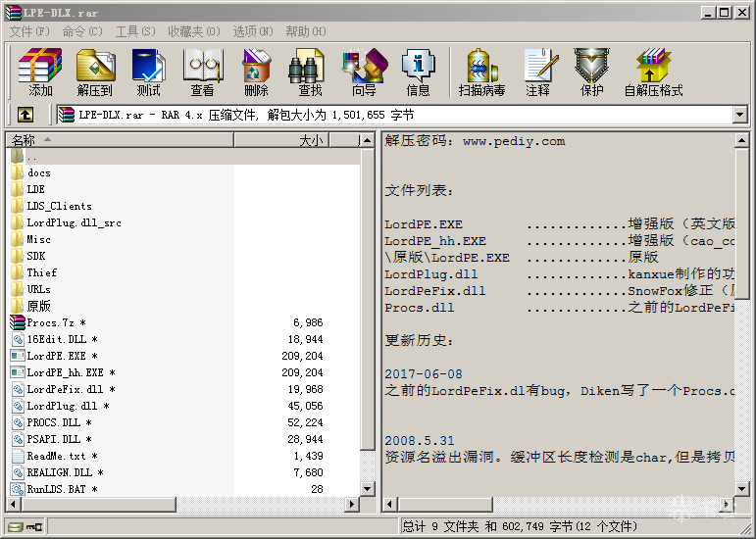
Task: Click the comment pane horizontal scrollbar thumb
Action: [445, 505]
